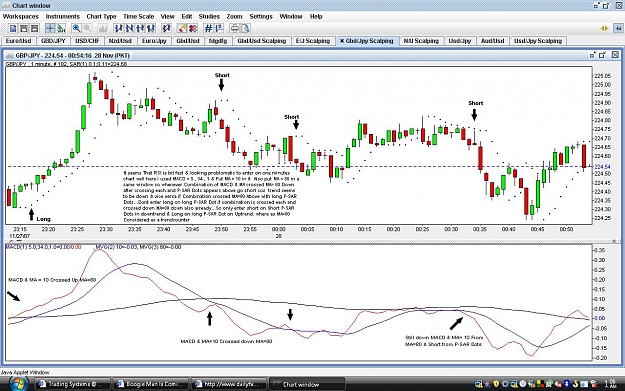Switch to the N/U Scalping tab
Screen dimensions: 625x391
[x=421, y=41]
